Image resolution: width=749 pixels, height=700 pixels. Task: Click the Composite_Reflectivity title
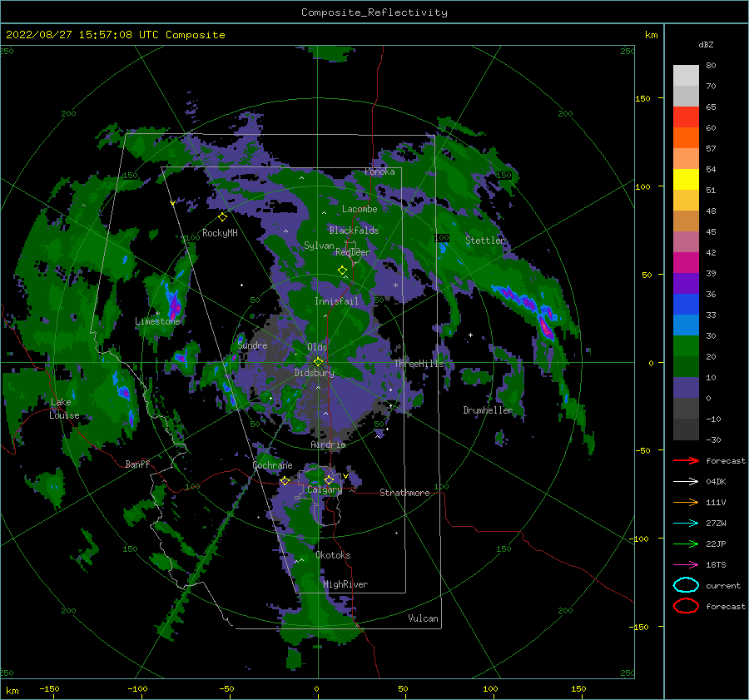click(x=374, y=12)
